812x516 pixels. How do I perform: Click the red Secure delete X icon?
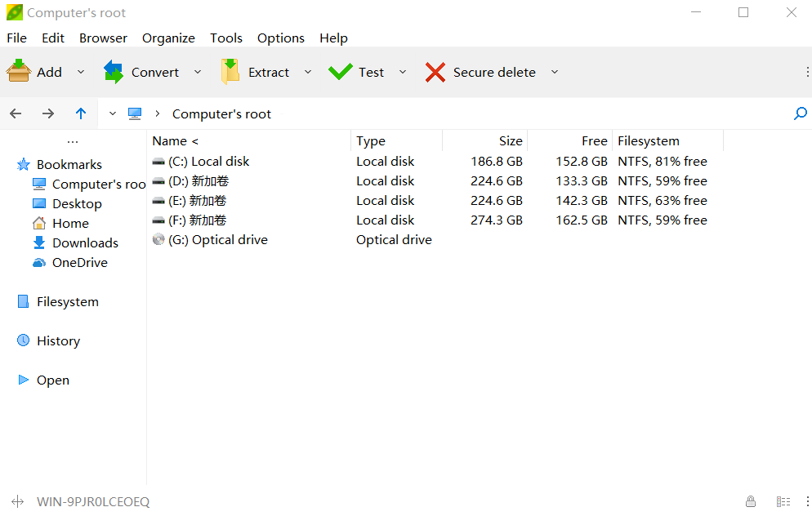pyautogui.click(x=435, y=73)
